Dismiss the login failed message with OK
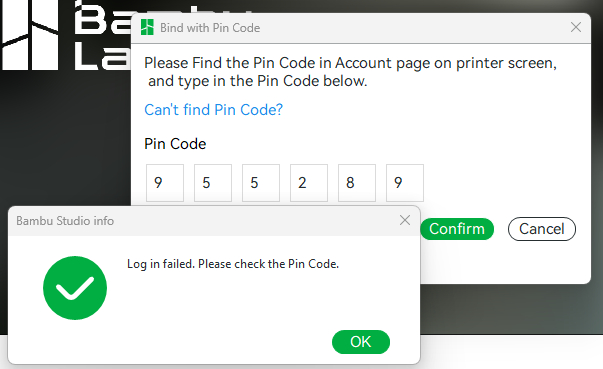Viewport: 603px width, 369px height. point(361,342)
